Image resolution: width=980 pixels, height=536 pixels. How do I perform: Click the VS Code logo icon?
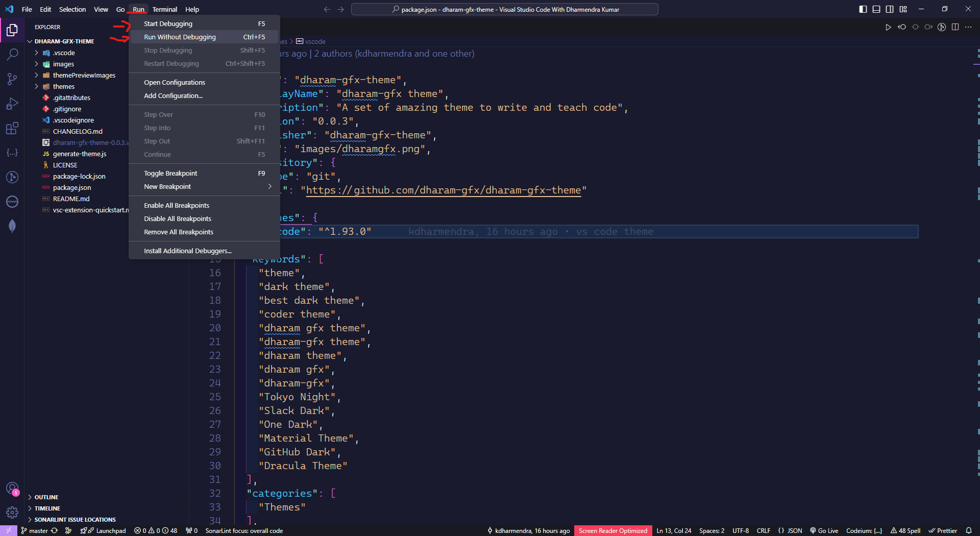coord(9,9)
